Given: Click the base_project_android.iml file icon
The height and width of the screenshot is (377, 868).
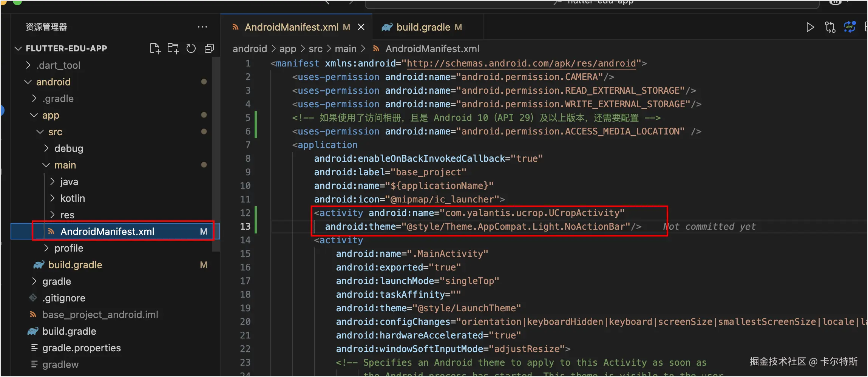Looking at the screenshot, I should pos(33,314).
